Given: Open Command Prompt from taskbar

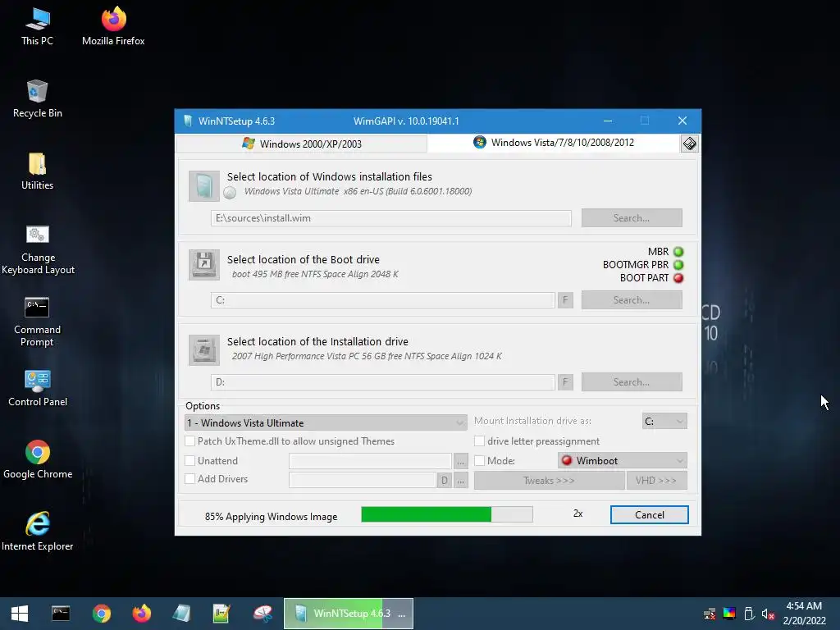Looking at the screenshot, I should 61,614.
